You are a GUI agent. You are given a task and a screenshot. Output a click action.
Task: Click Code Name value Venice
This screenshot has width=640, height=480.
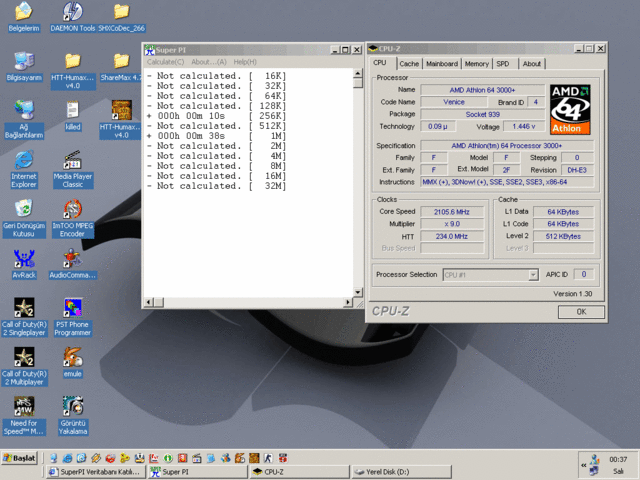[454, 102]
